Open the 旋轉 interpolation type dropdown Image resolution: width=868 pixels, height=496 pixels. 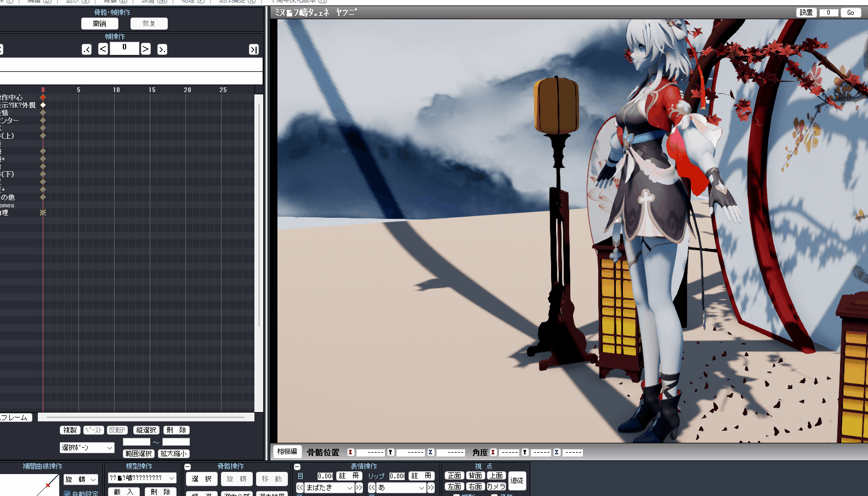click(x=81, y=480)
